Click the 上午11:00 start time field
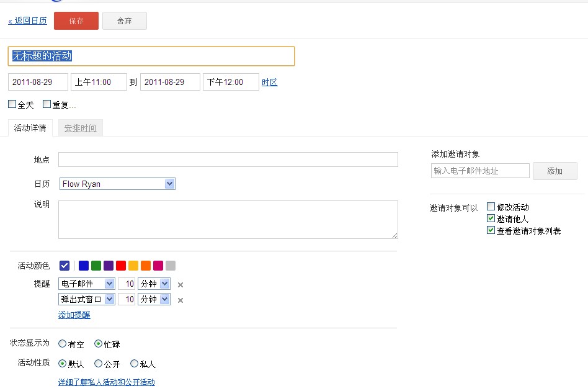This screenshot has height=391, width=588. [99, 82]
